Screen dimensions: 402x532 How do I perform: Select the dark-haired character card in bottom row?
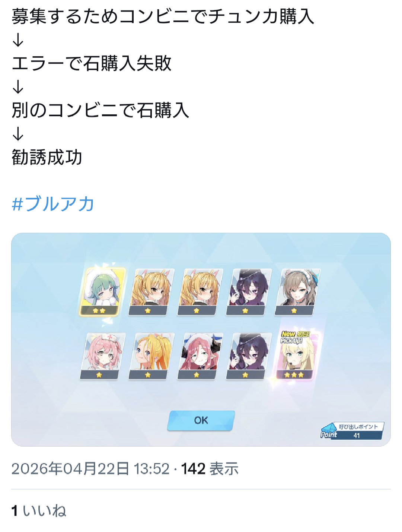pyautogui.click(x=248, y=357)
